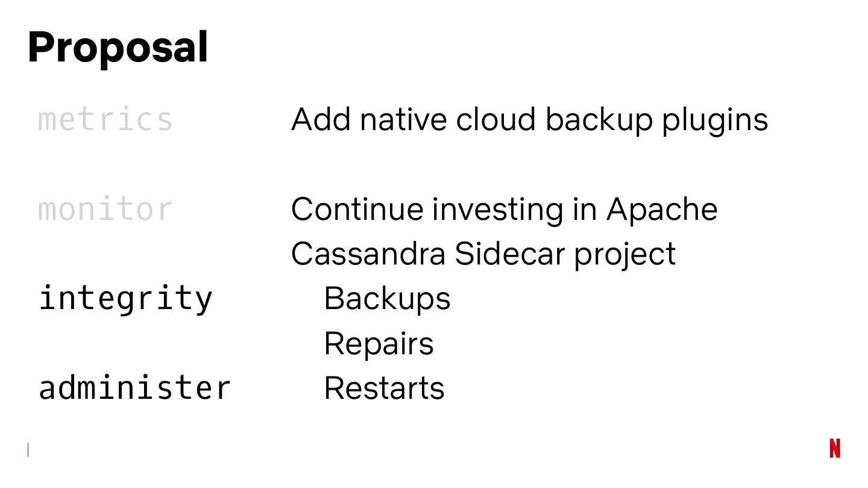The image size is (868, 488).
Task: Click the Proposal slide title
Action: [118, 47]
